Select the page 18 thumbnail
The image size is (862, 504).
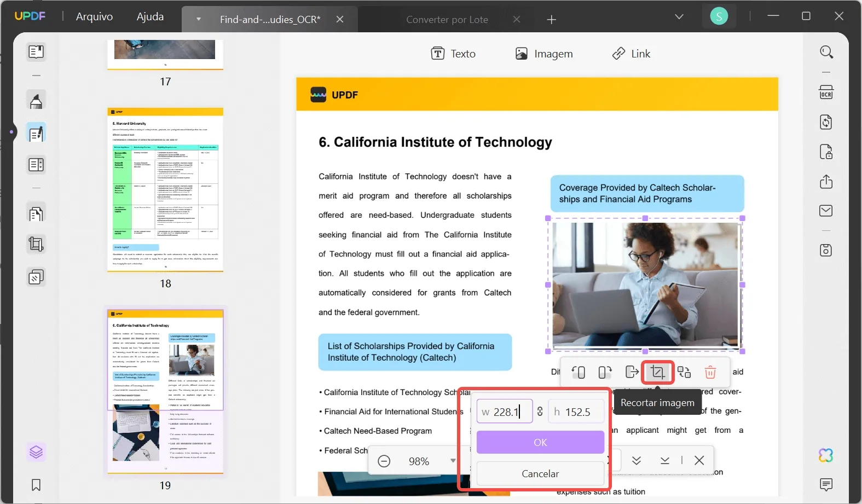click(x=165, y=189)
